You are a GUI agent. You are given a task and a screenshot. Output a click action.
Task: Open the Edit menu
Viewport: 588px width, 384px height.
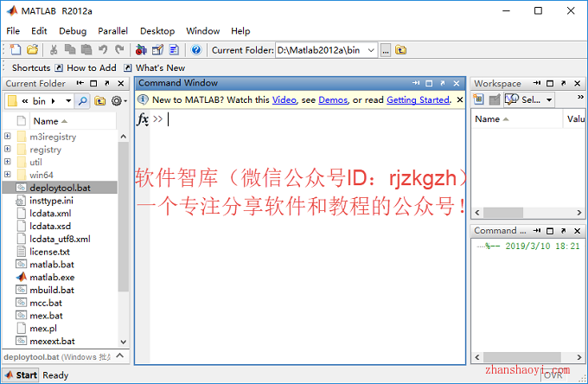tap(39, 31)
